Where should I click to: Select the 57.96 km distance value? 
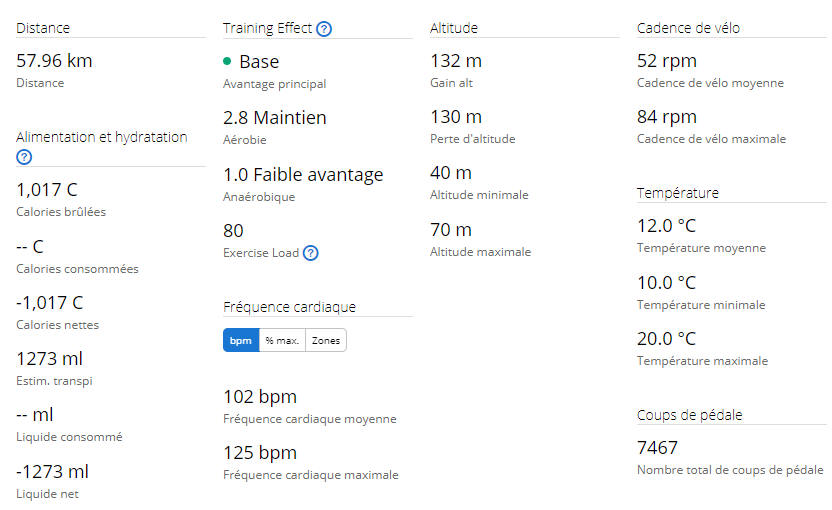pos(54,60)
